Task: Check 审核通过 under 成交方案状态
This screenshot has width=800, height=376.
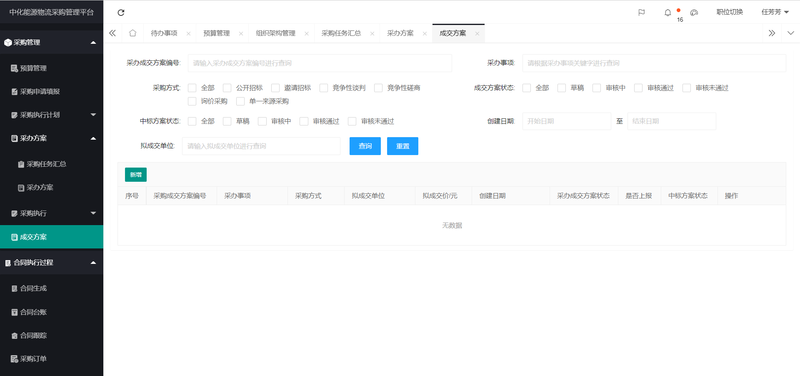Action: 638,88
